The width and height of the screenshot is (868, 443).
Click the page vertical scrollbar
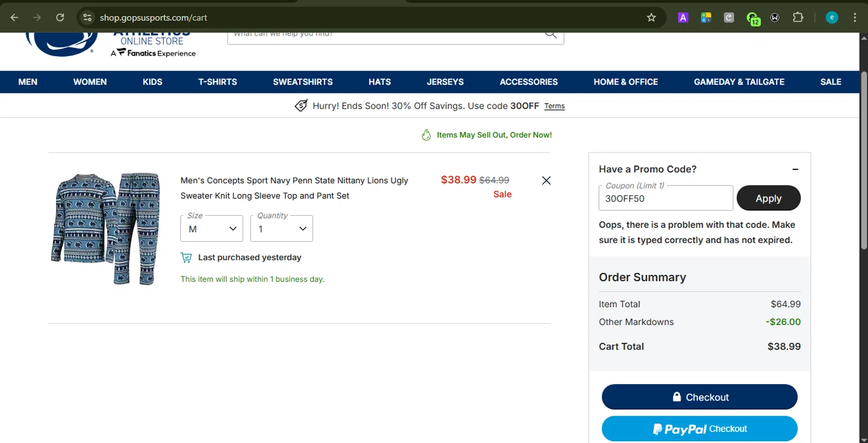pos(863,162)
